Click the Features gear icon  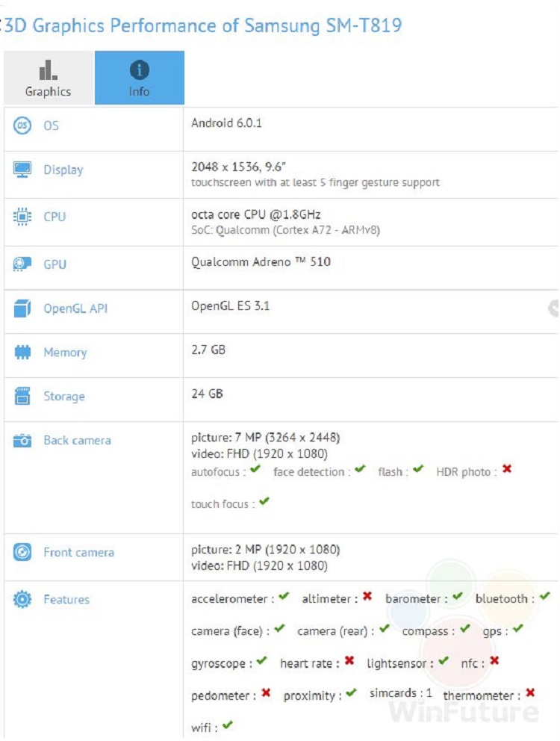(x=22, y=599)
